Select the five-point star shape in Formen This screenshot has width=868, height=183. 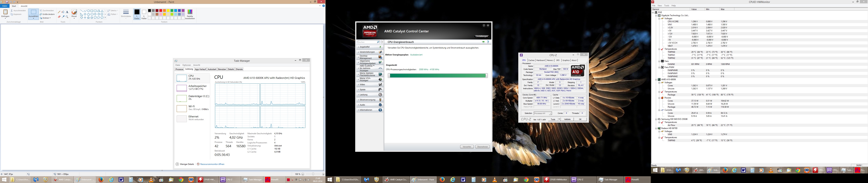88,17
